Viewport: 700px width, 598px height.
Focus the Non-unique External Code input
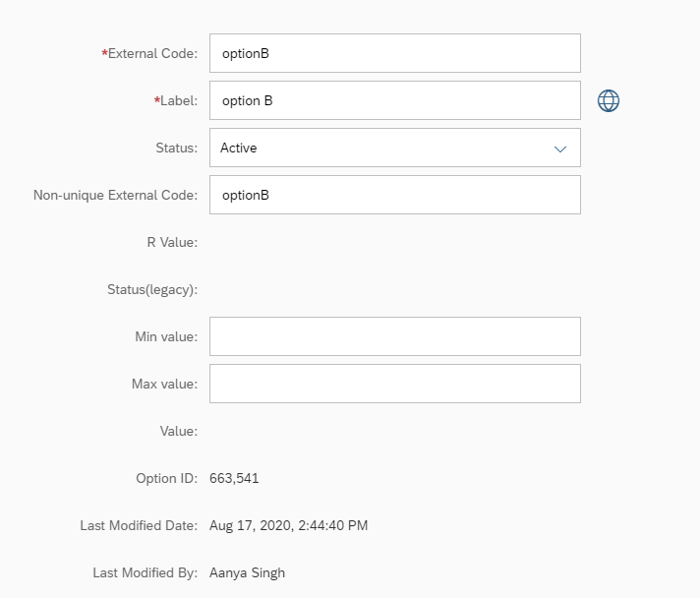point(395,195)
